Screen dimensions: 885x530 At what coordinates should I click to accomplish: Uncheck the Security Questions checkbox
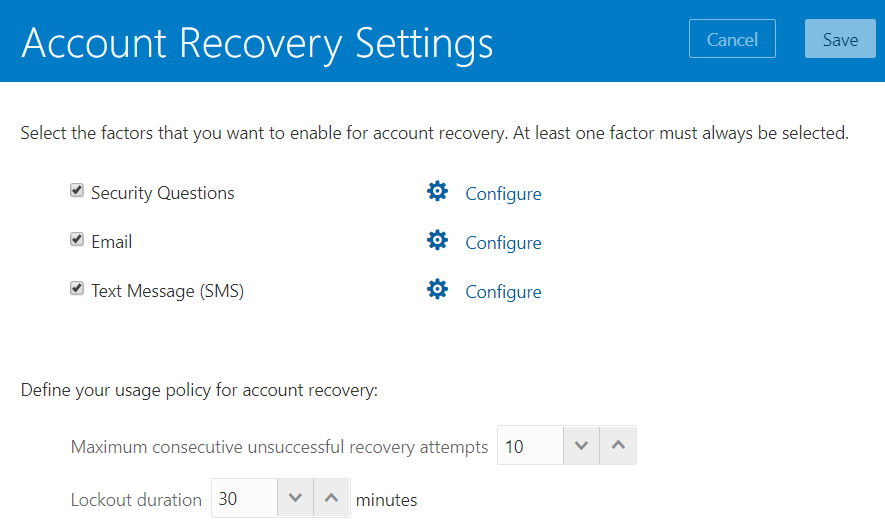[77, 191]
